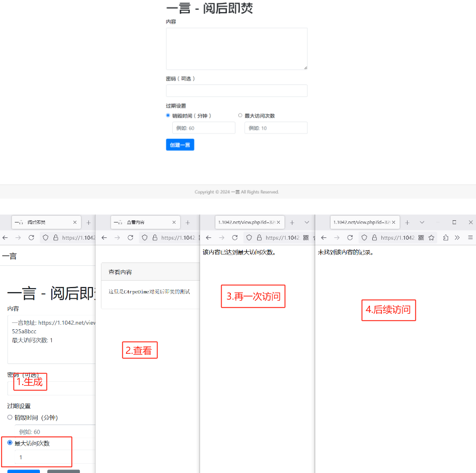The width and height of the screenshot is (476, 473).
Task: Open the extensions overflow chevron in the last window
Action: pyautogui.click(x=456, y=238)
